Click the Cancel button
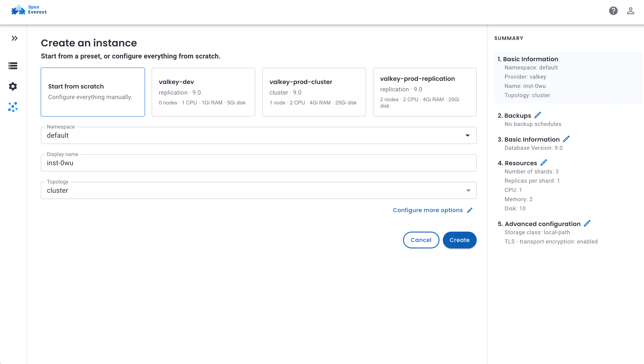This screenshot has height=364, width=644. pos(421,240)
